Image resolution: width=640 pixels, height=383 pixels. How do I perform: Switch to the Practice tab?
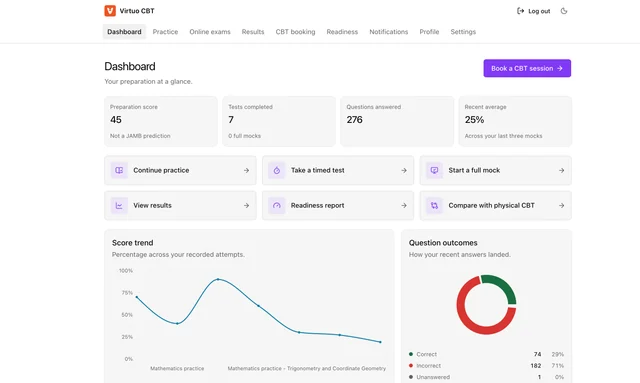coord(165,32)
